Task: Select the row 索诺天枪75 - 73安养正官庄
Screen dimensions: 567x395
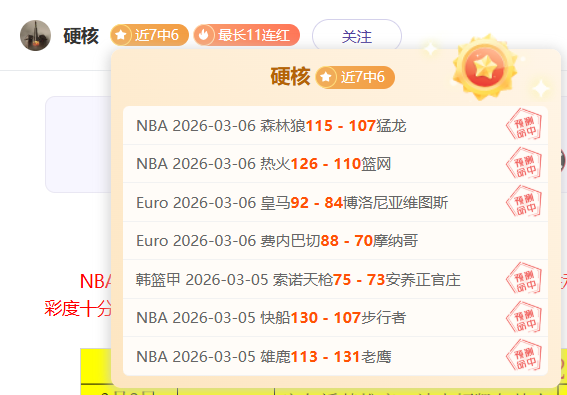Action: [x=336, y=279]
